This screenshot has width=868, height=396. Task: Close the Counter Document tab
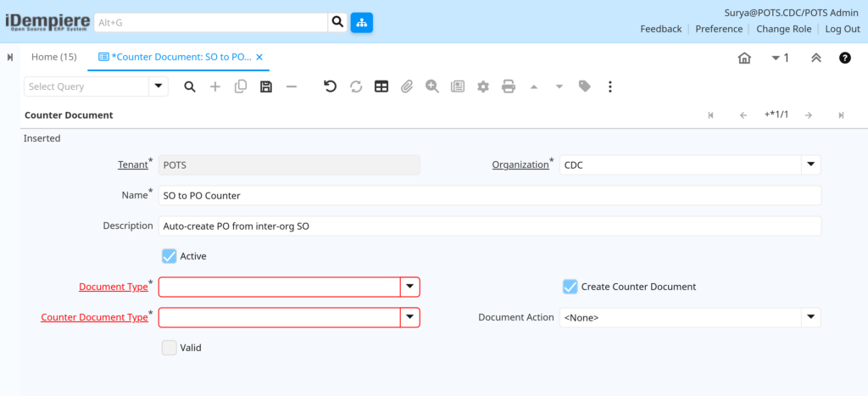[259, 57]
